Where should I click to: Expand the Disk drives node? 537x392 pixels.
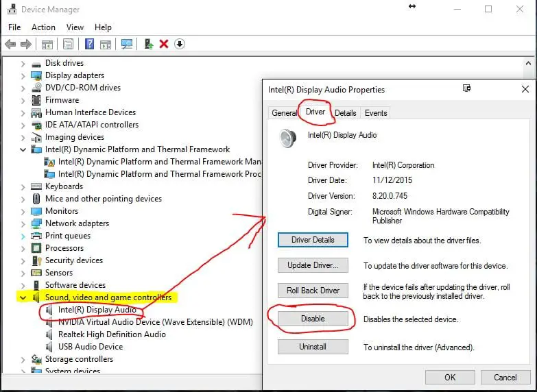23,64
